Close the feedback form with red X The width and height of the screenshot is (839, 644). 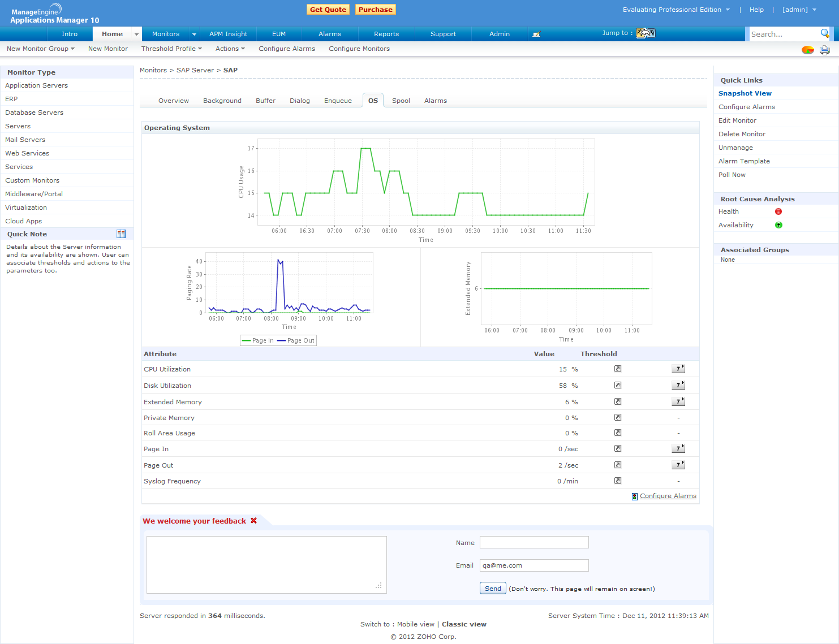254,521
